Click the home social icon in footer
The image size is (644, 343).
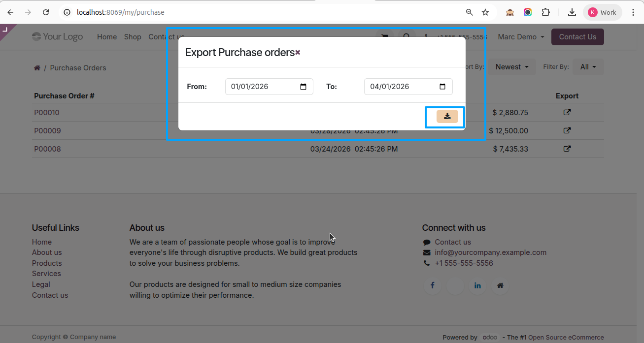500,285
